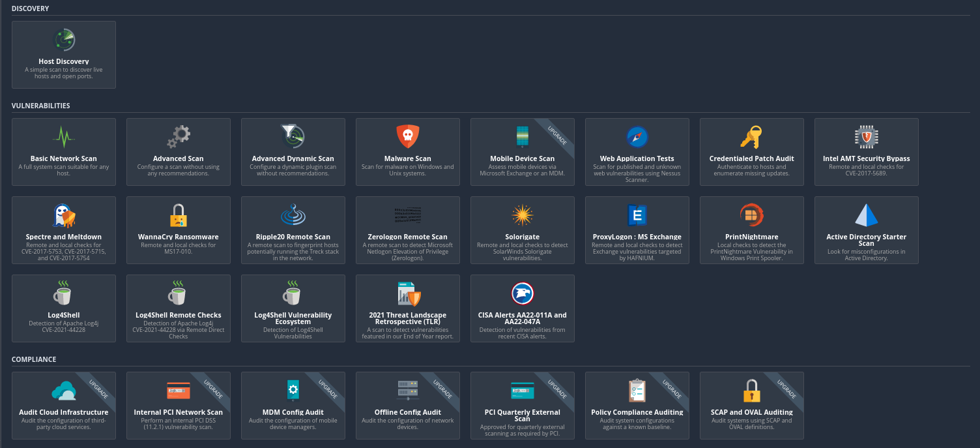The height and width of the screenshot is (448, 980).
Task: Choose the Malware Scan skull shield icon
Action: (408, 136)
